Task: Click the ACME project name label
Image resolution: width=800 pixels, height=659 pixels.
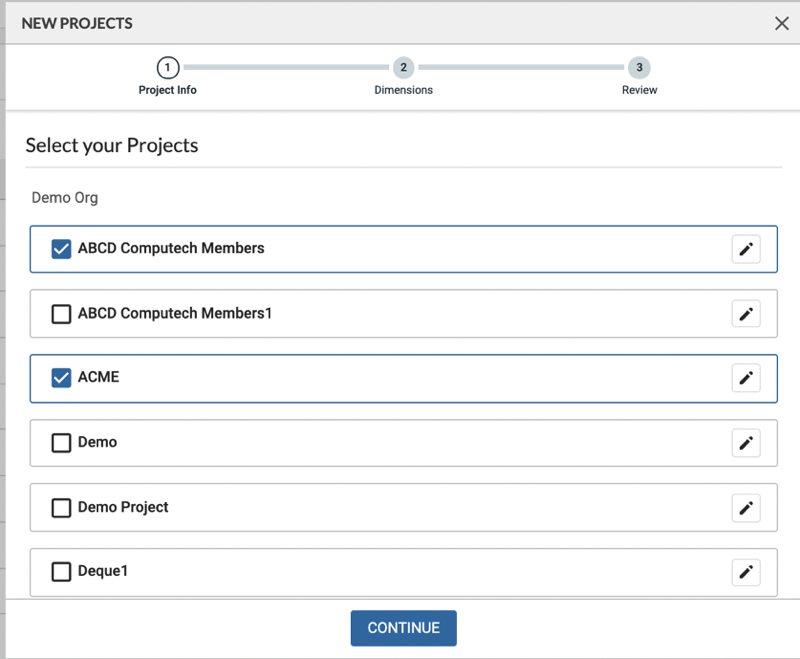Action: pyautogui.click(x=99, y=378)
